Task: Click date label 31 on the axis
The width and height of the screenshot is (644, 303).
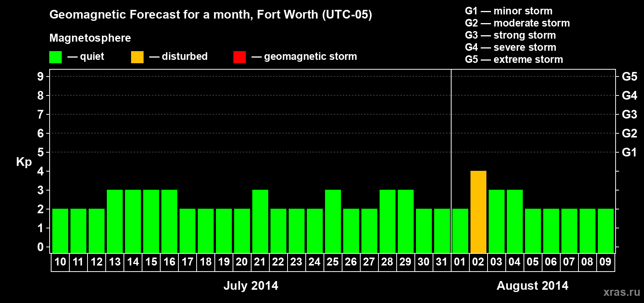Action: pyautogui.click(x=442, y=262)
